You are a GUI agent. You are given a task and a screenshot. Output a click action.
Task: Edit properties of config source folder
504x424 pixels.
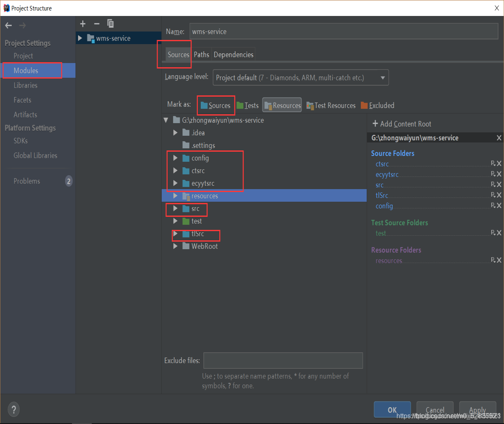[x=493, y=205]
